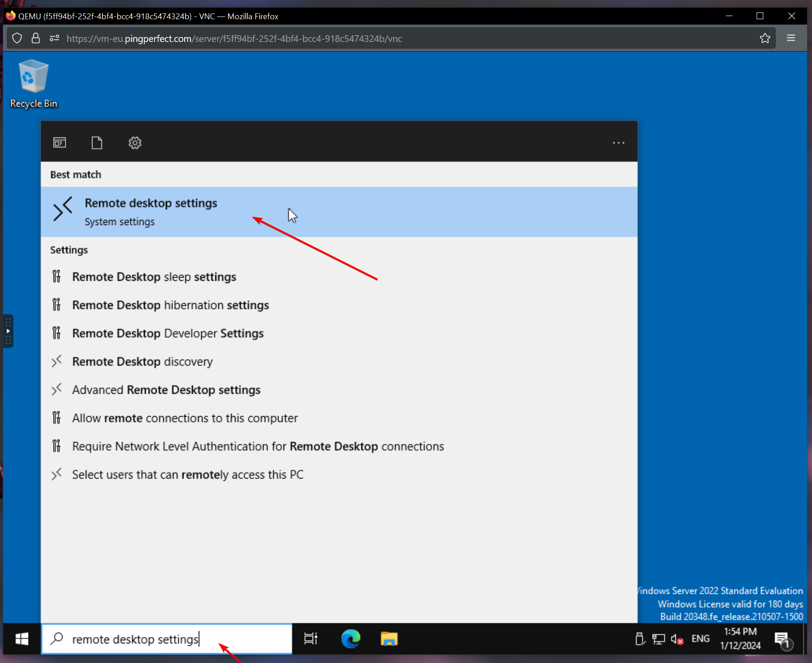Image resolution: width=812 pixels, height=663 pixels.
Task: Filter search results by Settings gear
Action: 135,143
